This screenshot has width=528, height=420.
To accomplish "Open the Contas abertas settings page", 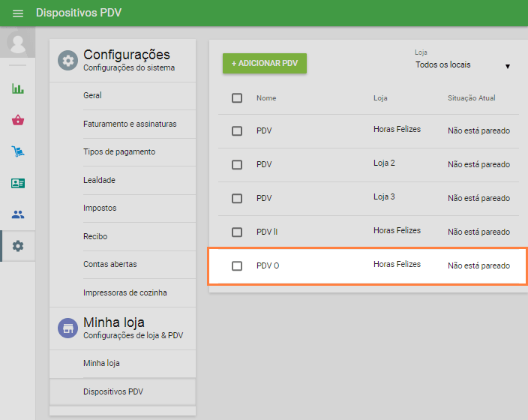I will click(110, 264).
